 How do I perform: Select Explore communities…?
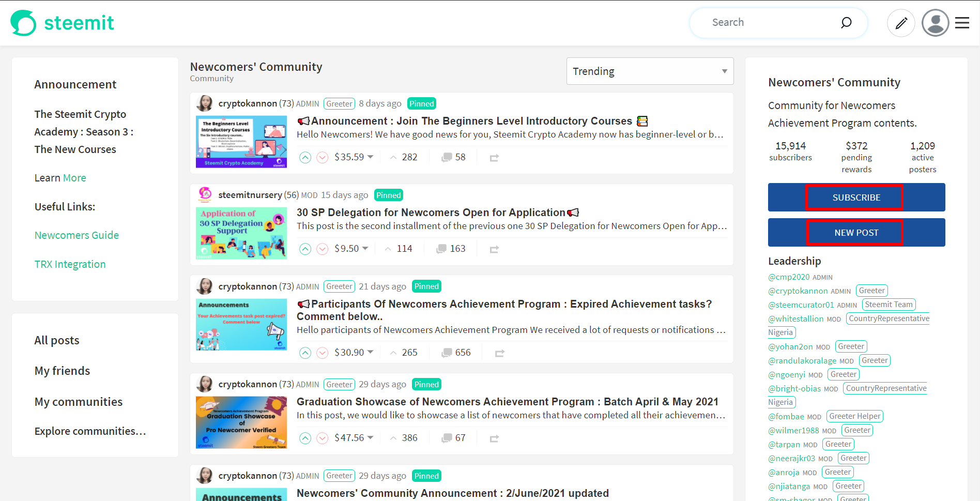[x=90, y=431]
